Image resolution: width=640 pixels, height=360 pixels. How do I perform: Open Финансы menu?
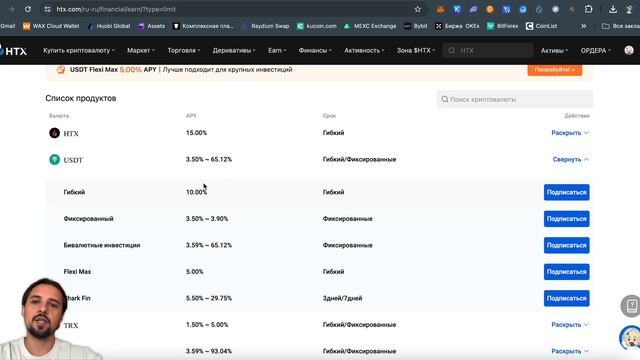coord(315,51)
